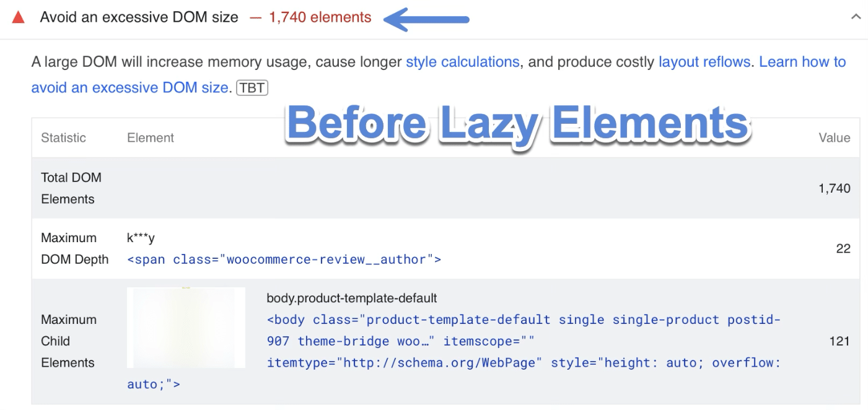This screenshot has width=868, height=410.
Task: Click the woocommerce-review__author span snippet
Action: tap(284, 260)
